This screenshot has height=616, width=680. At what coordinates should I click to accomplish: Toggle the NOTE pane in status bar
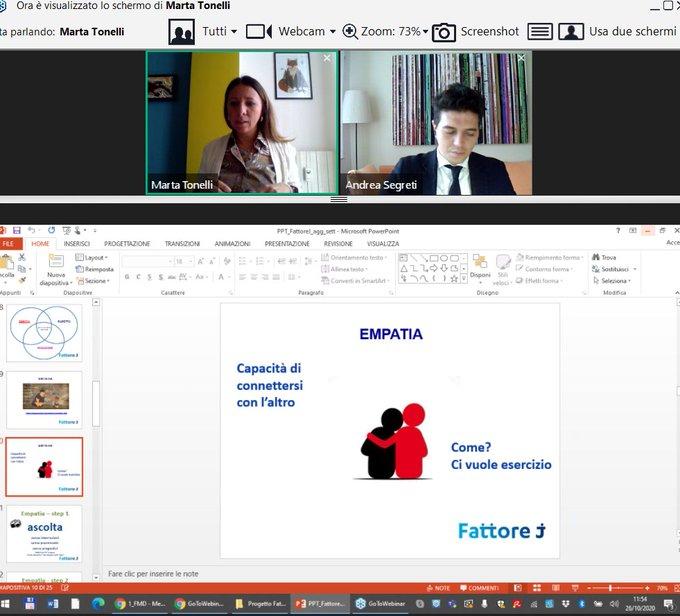438,588
